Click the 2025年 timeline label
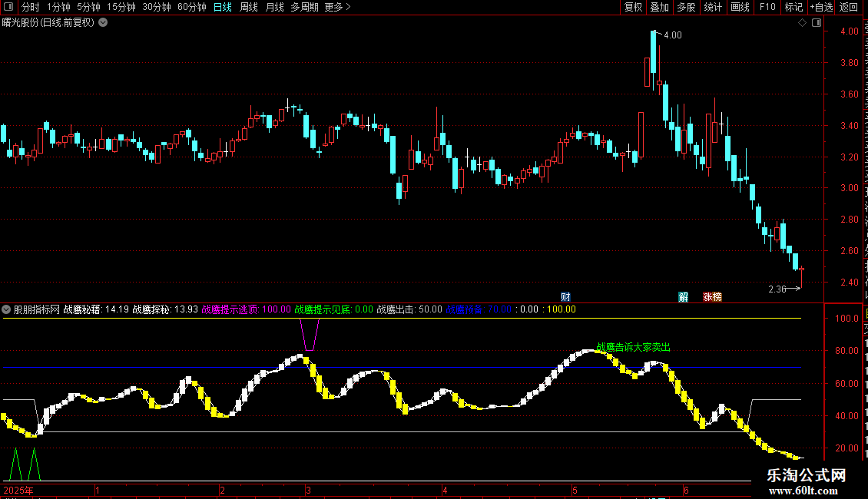The height and width of the screenshot is (499, 868). (x=18, y=491)
